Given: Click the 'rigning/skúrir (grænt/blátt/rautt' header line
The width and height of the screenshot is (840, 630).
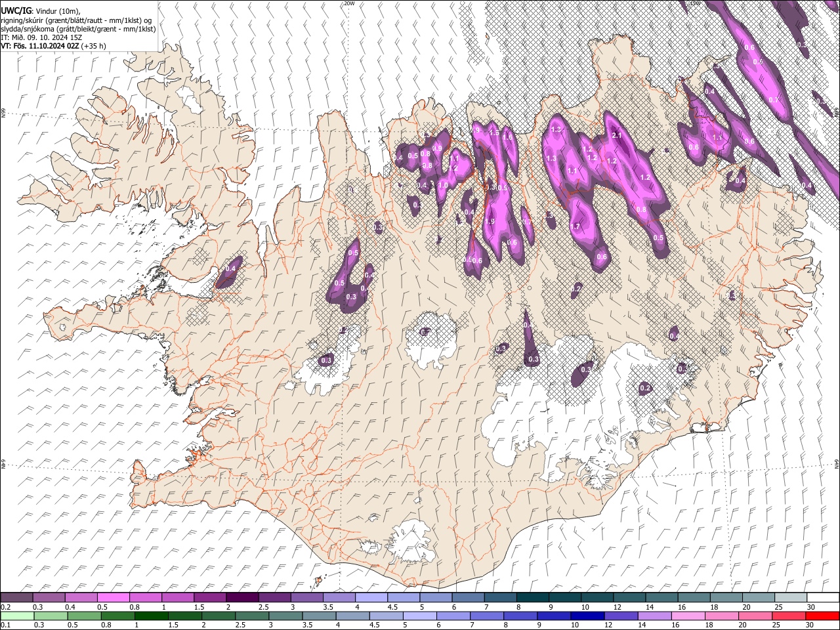Looking at the screenshot, I should (75, 20).
